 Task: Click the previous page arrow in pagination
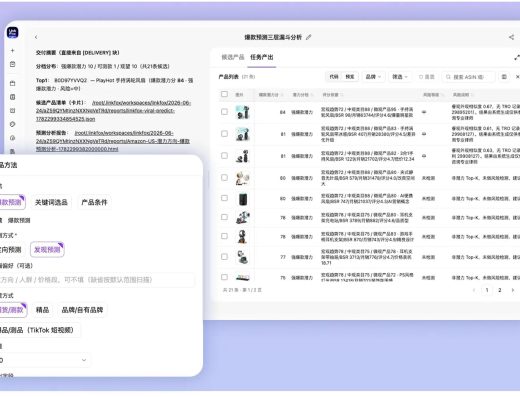pos(474,290)
